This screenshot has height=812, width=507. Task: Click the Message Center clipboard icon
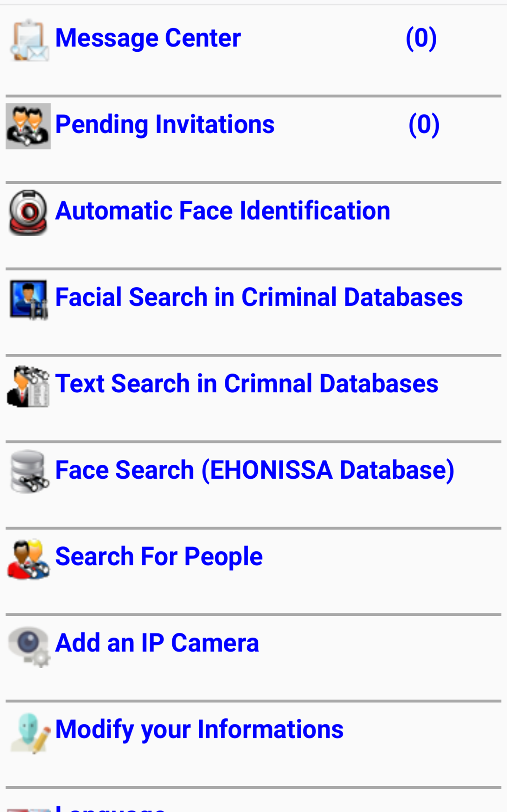click(29, 40)
